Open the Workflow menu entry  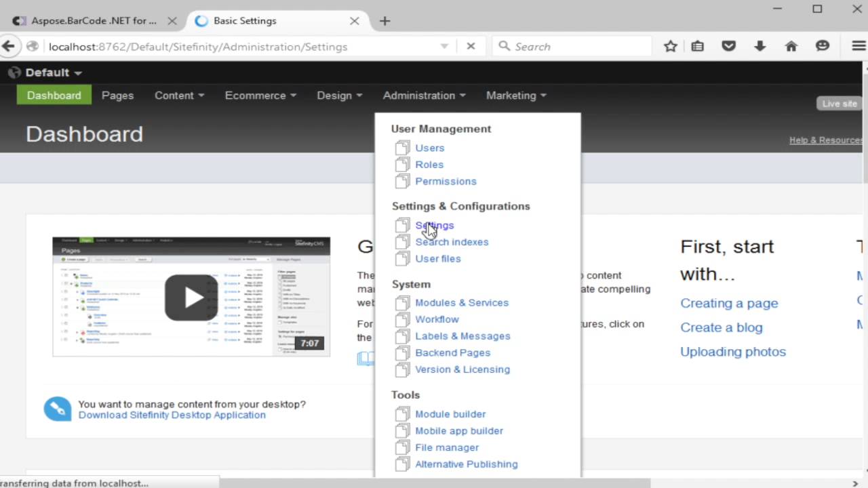coord(437,319)
